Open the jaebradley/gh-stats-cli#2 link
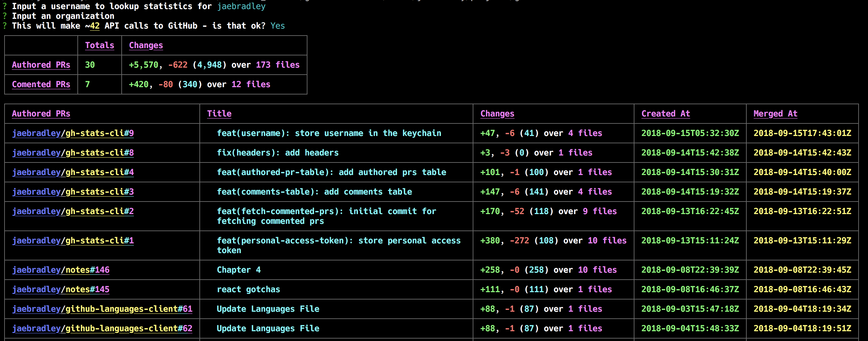 (x=73, y=211)
